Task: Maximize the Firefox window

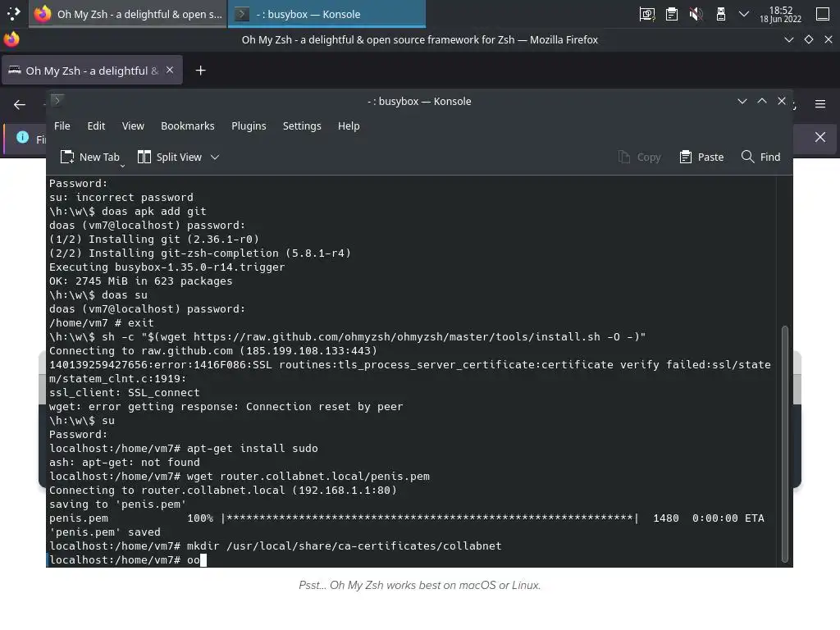Action: point(808,39)
